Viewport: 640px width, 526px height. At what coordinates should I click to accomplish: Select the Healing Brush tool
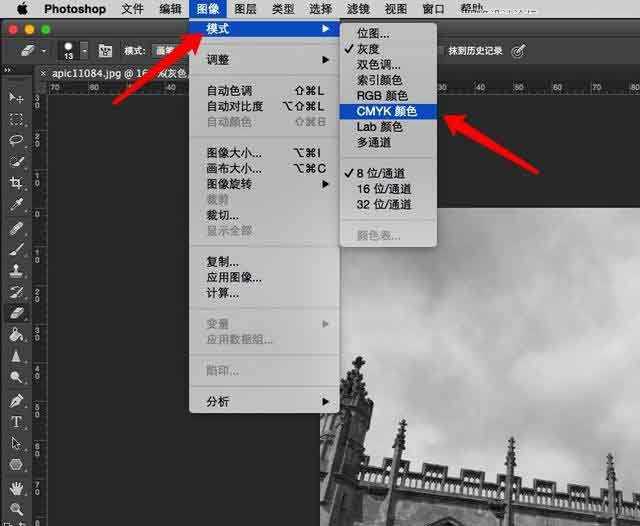pyautogui.click(x=16, y=228)
